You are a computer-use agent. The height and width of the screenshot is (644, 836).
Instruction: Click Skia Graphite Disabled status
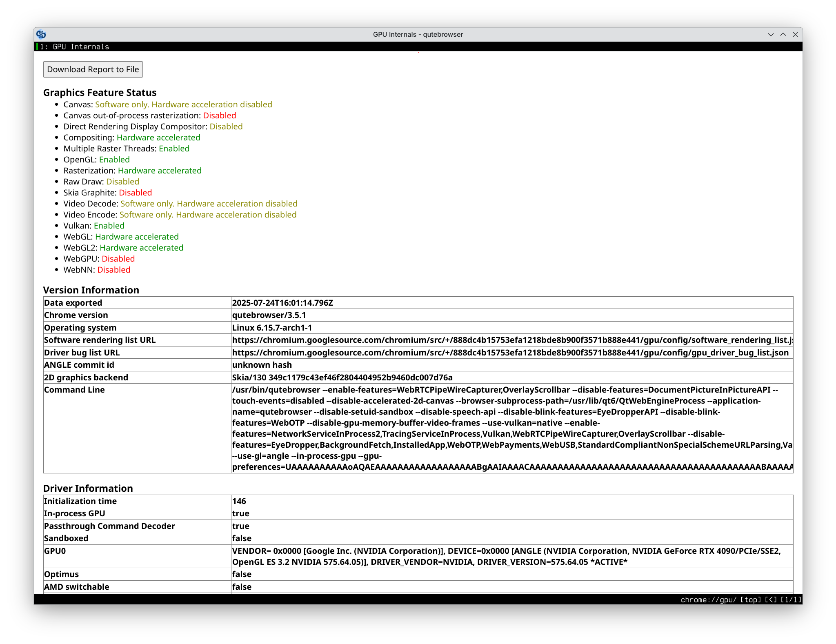136,193
